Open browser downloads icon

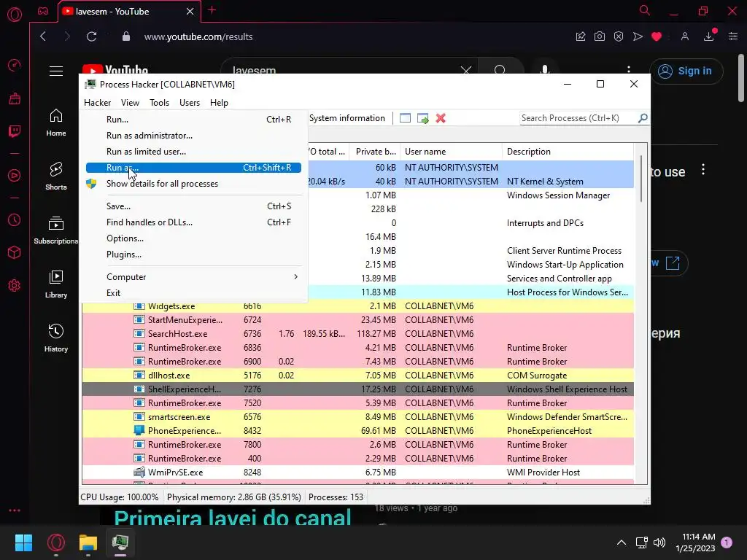tap(709, 36)
